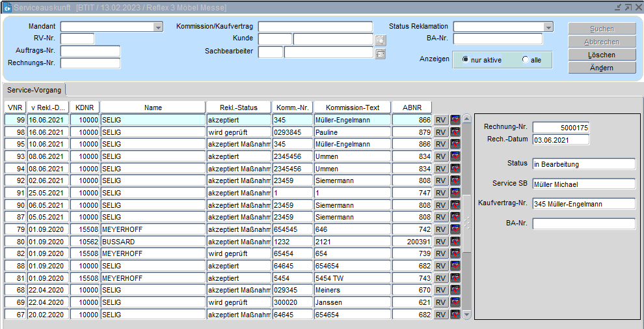Open the Status Reklamation dropdown
Screen dimensions: 644x329
[548, 27]
